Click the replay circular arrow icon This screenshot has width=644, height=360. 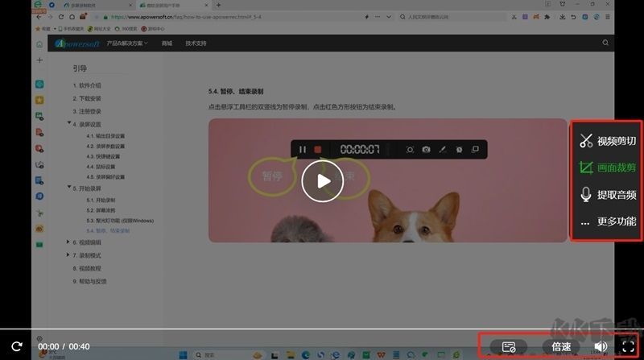pos(17,346)
